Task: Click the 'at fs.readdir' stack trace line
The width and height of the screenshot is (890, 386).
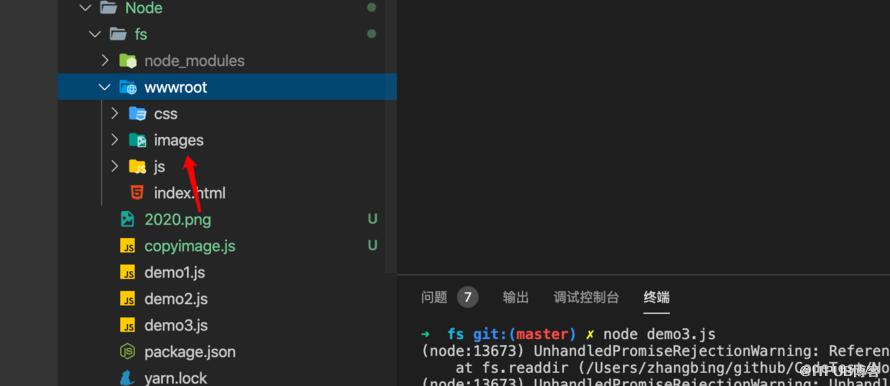Action: 673,368
